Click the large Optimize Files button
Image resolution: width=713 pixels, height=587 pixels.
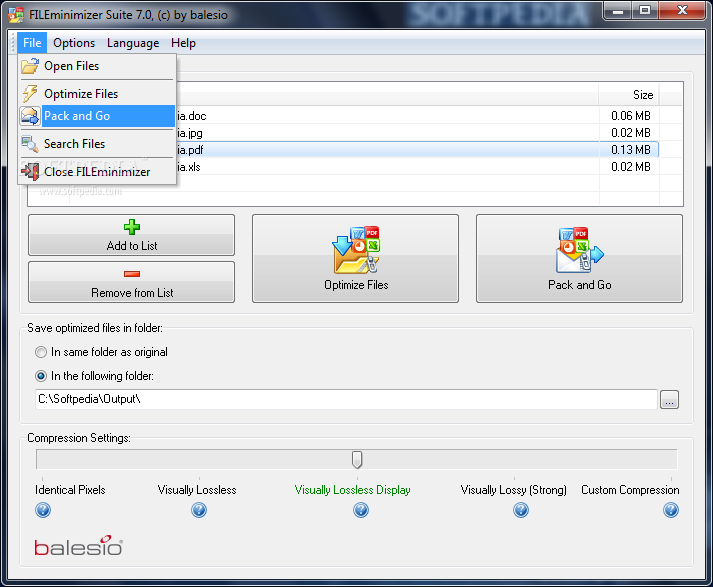click(x=356, y=258)
